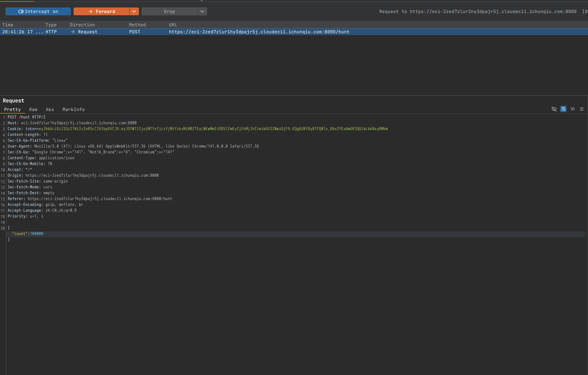Click the hide-eye visibility icon in Request panel

pos(554,109)
